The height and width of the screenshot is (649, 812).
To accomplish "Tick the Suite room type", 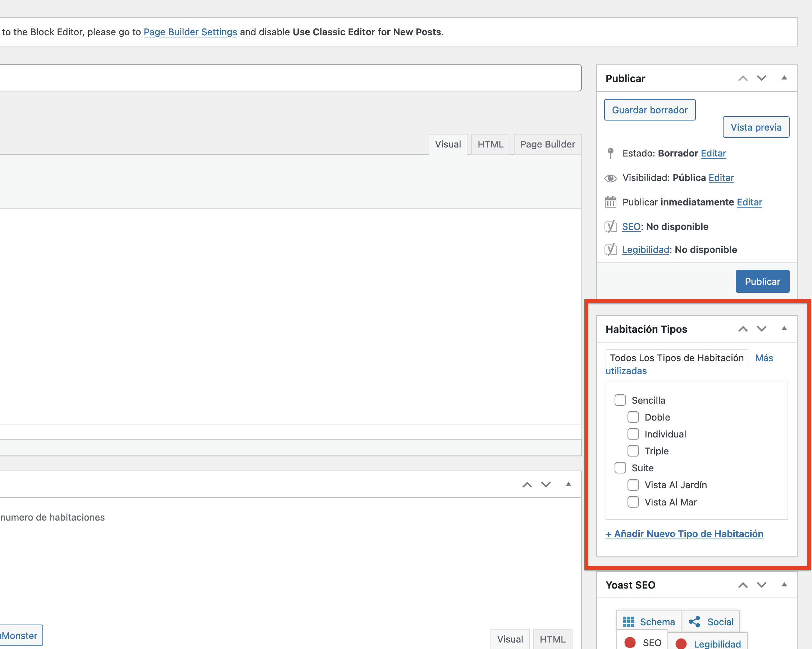I will (620, 468).
